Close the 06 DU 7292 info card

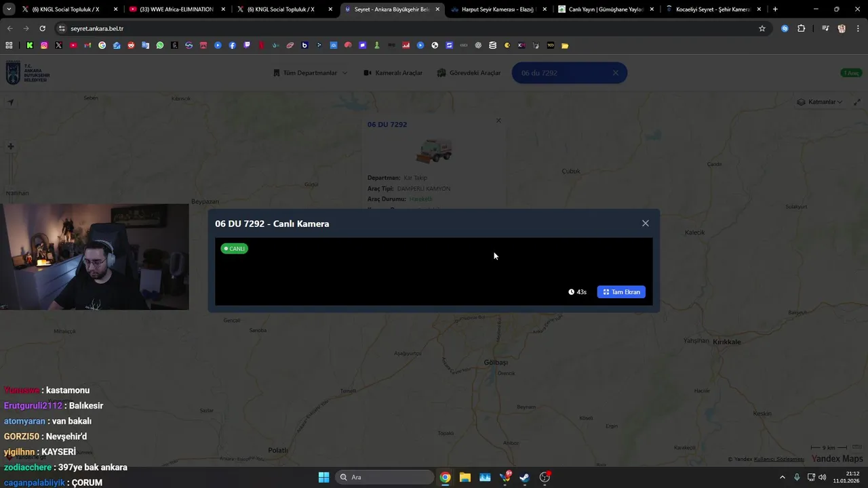click(x=498, y=121)
